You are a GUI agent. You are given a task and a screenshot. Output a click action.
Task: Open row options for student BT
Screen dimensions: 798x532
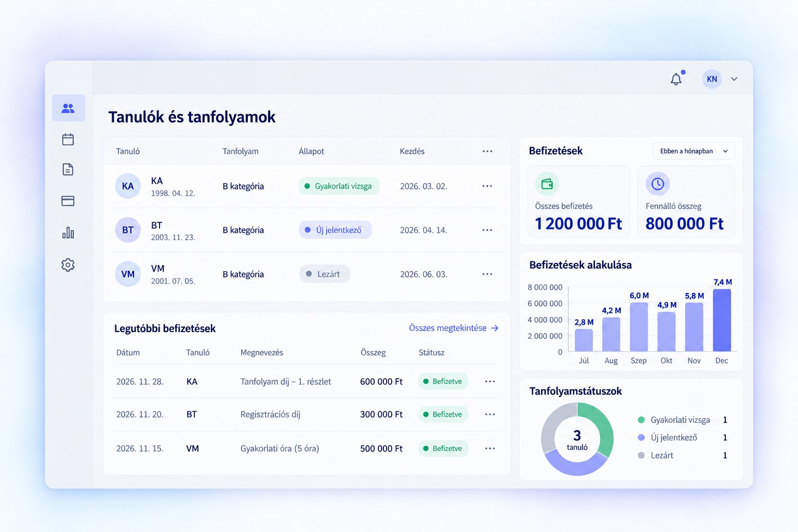[x=487, y=230]
